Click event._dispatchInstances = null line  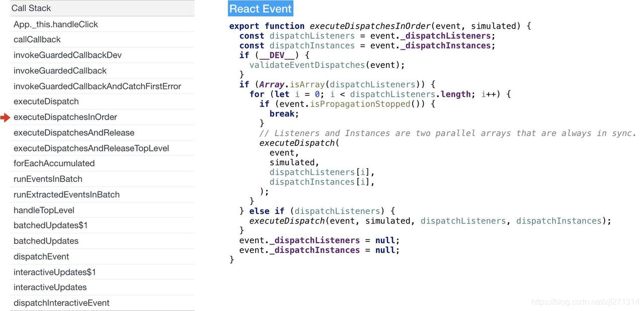click(319, 250)
